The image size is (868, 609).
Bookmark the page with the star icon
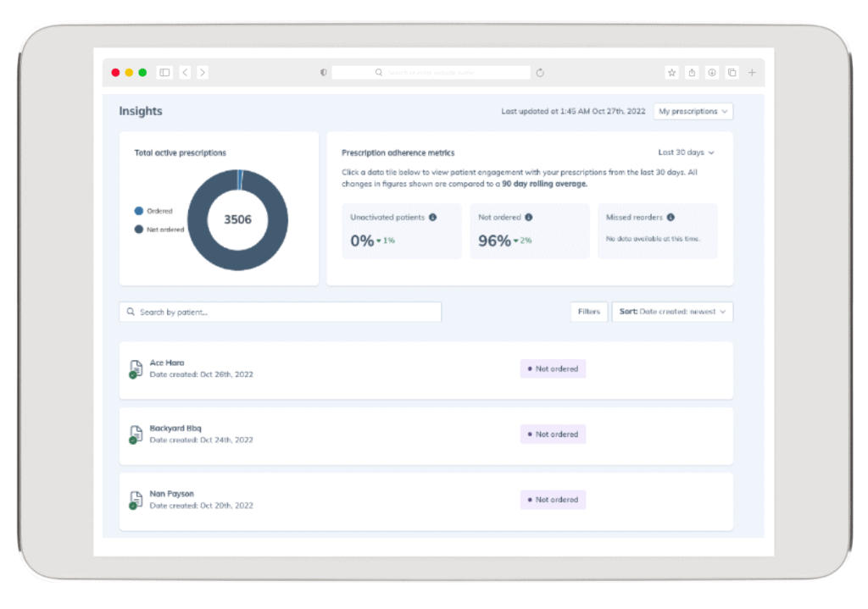[x=671, y=73]
